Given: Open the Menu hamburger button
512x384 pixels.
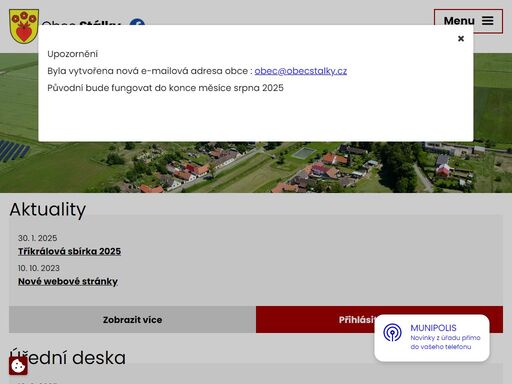Looking at the screenshot, I should (x=468, y=21).
